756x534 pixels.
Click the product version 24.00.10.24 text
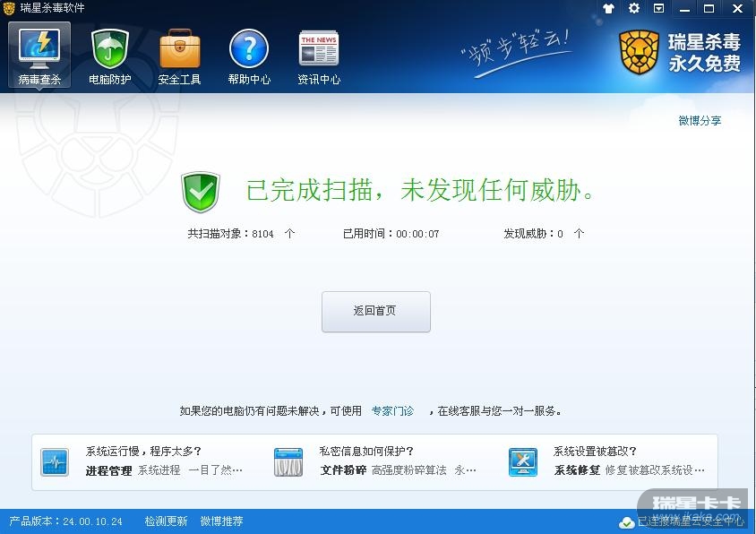[66, 521]
